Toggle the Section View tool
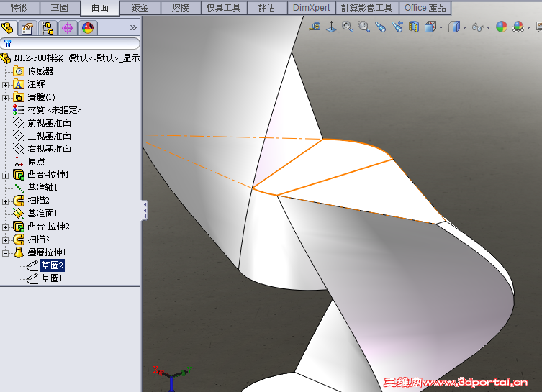 [414, 27]
